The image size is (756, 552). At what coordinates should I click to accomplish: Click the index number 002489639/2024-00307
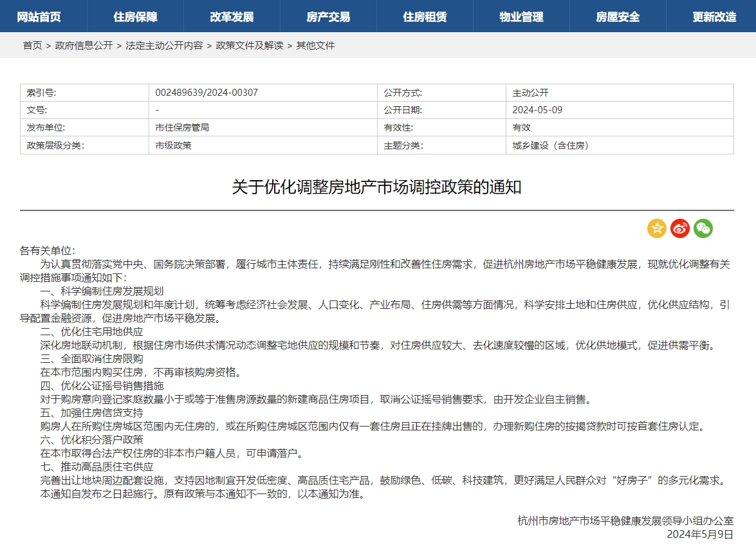[x=207, y=93]
